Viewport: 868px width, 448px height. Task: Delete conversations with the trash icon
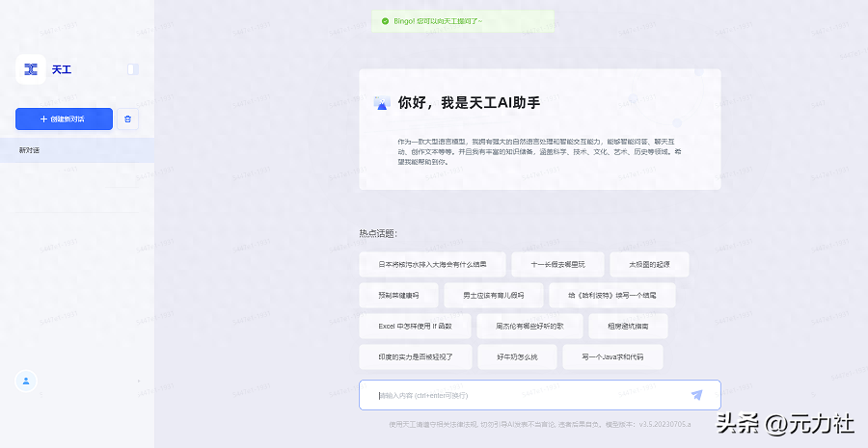point(128,119)
